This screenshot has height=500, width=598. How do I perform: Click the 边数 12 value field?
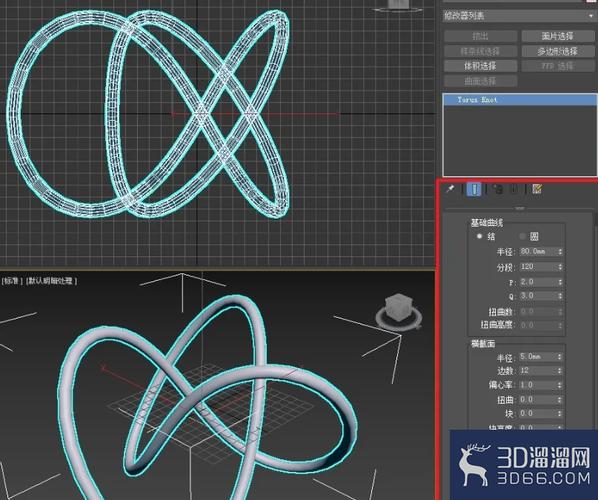[x=538, y=370]
